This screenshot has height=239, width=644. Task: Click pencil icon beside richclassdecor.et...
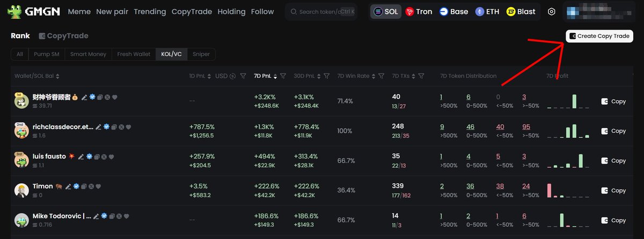(98, 127)
